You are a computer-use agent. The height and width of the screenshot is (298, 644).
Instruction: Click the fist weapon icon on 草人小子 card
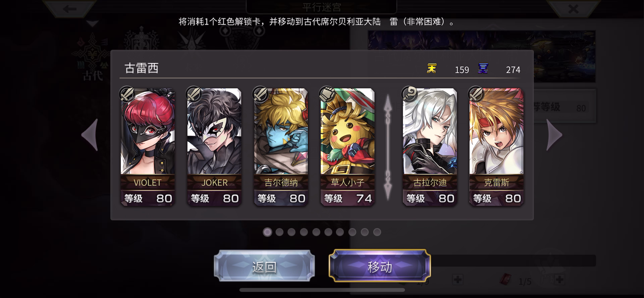tap(327, 94)
